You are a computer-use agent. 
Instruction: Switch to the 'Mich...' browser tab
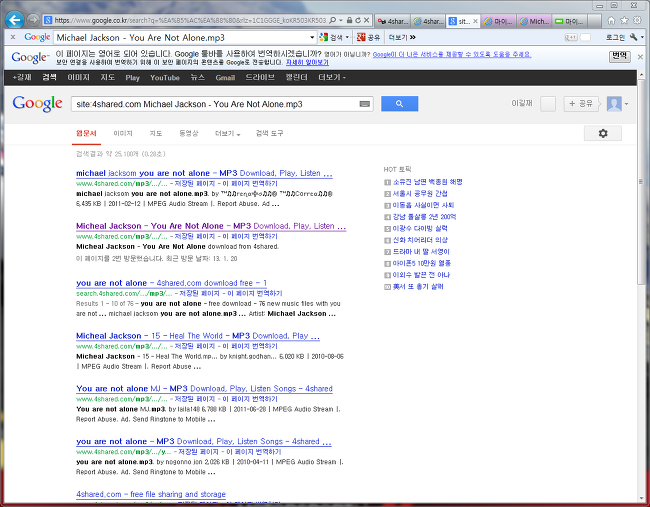coord(534,21)
